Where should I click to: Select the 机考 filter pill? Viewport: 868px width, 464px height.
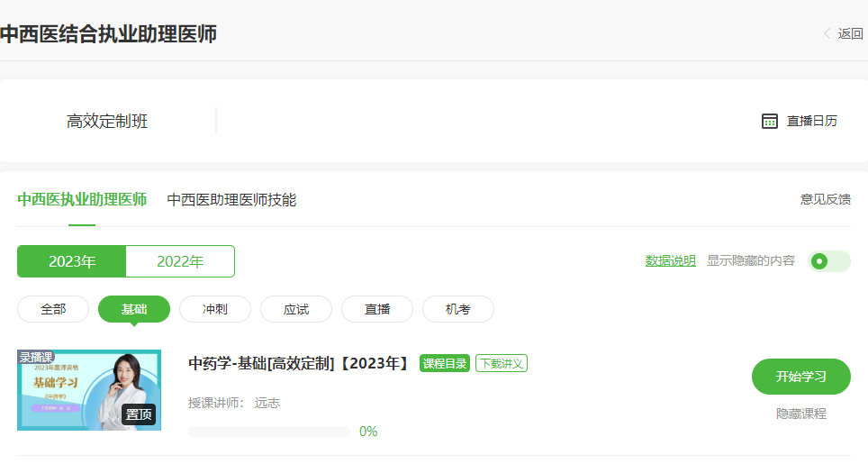point(458,309)
